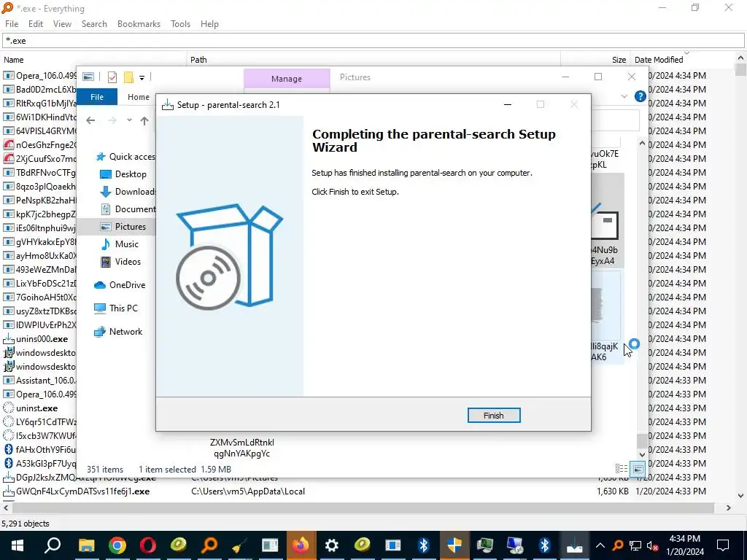Minimize the parental-search Setup dialog
Viewport: 747px width, 560px height.
click(508, 105)
